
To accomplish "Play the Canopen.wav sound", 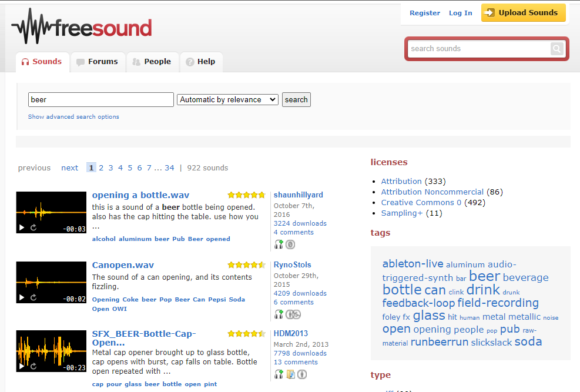I will (x=22, y=298).
